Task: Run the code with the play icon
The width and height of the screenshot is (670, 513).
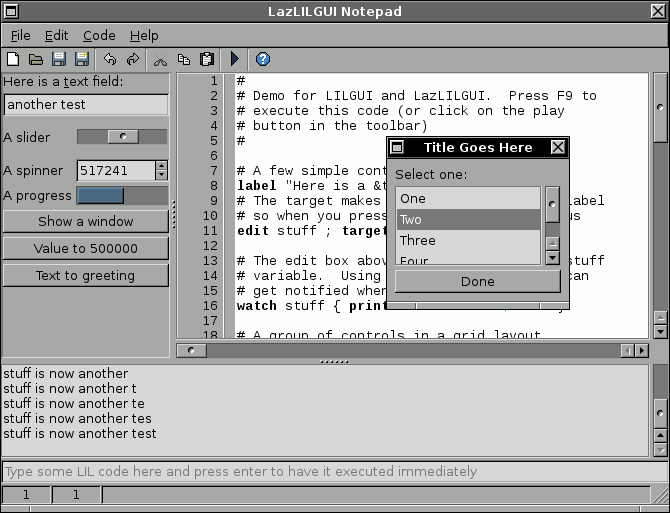Action: coord(235,60)
